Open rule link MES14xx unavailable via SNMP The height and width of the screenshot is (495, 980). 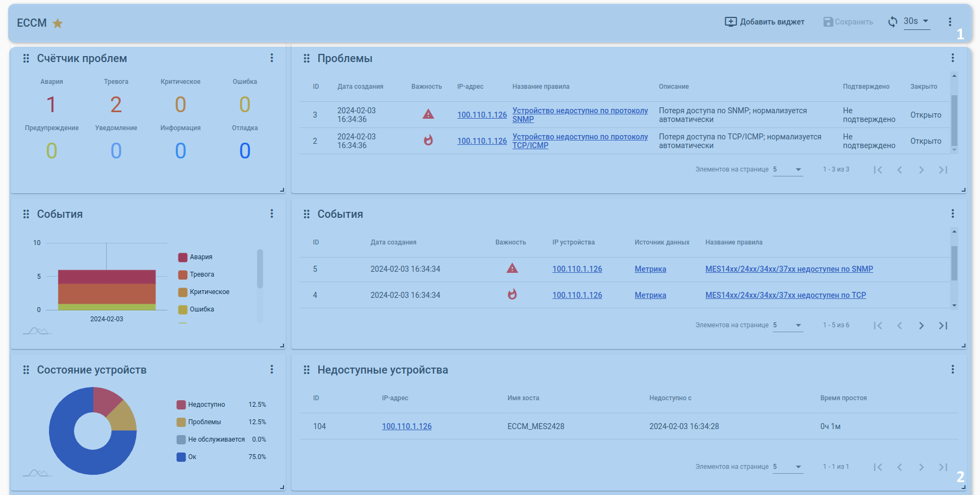tap(788, 269)
